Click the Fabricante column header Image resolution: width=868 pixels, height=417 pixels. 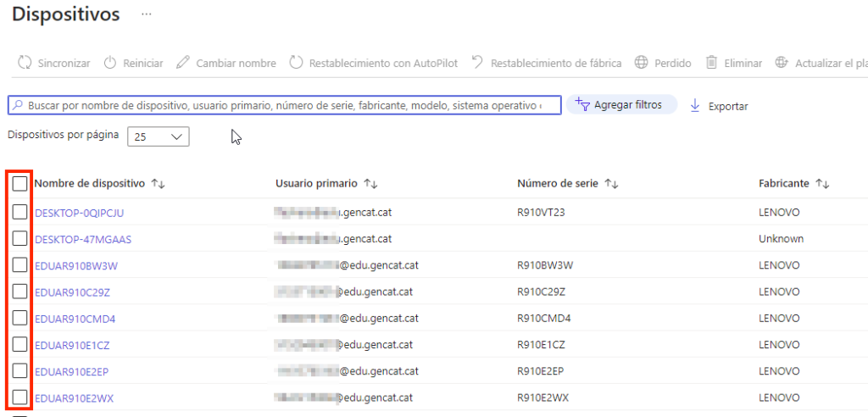(784, 184)
